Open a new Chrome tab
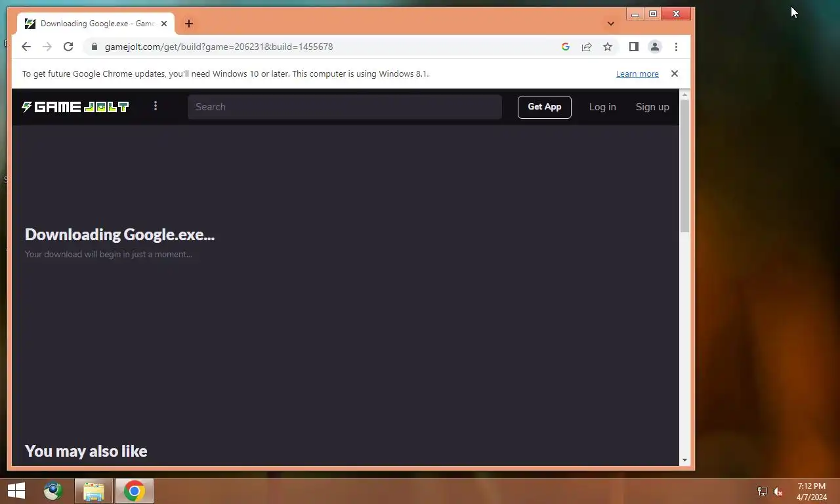 (x=189, y=24)
